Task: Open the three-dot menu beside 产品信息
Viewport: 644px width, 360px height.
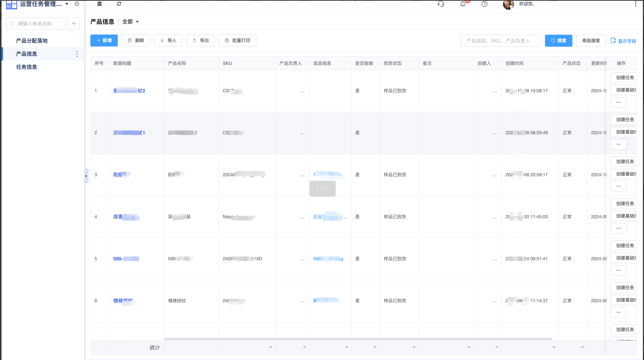Action: click(77, 54)
